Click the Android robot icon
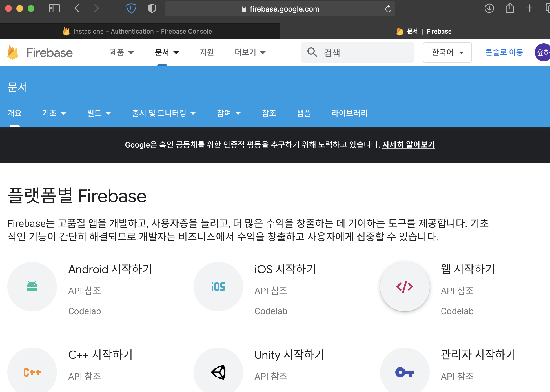The width and height of the screenshot is (550, 392). point(32,286)
